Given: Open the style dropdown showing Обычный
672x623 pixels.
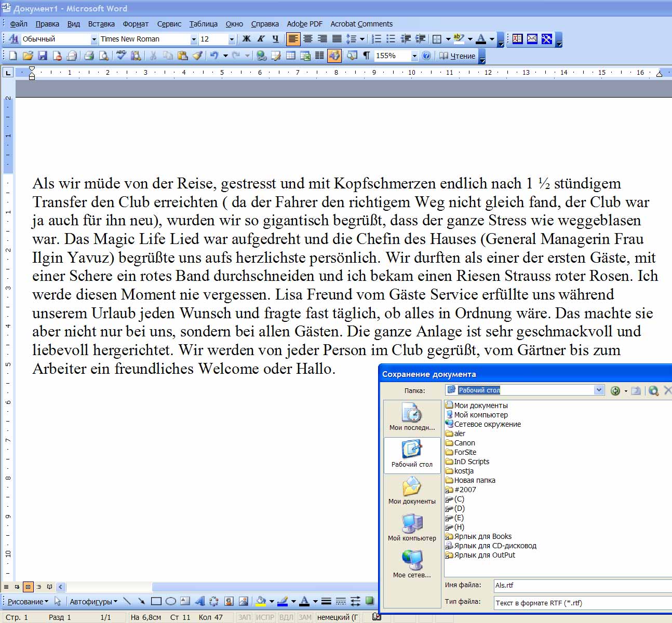Looking at the screenshot, I should coord(94,39).
